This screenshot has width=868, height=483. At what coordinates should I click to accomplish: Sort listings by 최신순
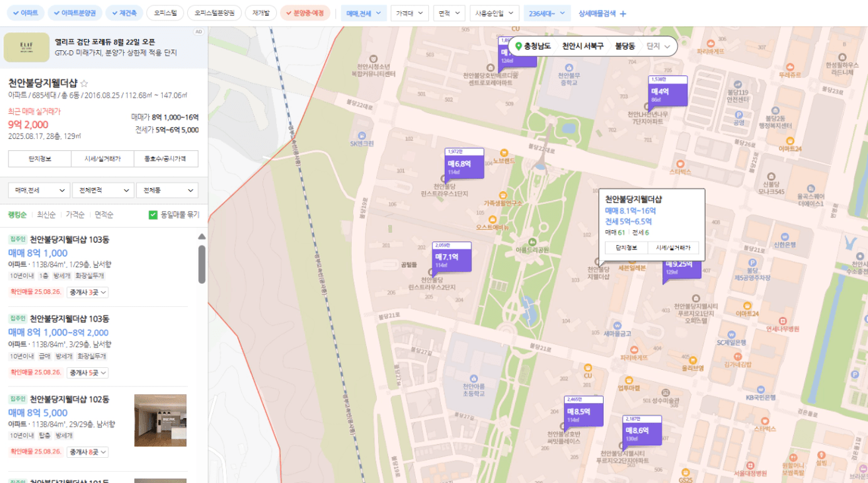(x=46, y=214)
